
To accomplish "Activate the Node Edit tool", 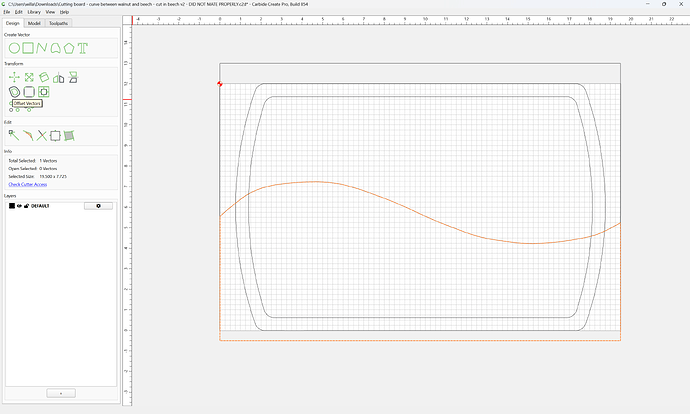I will (x=14, y=136).
